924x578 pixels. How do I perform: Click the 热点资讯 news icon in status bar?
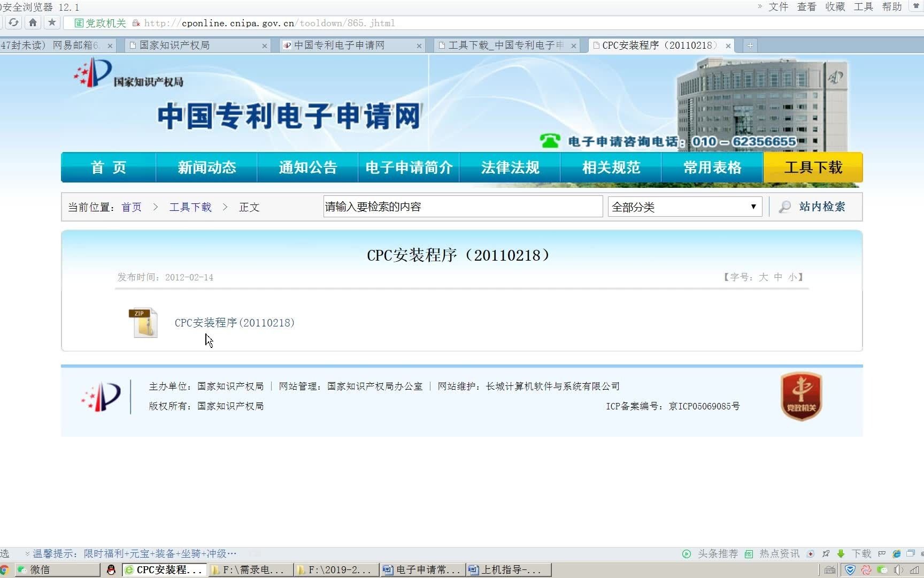(x=749, y=554)
